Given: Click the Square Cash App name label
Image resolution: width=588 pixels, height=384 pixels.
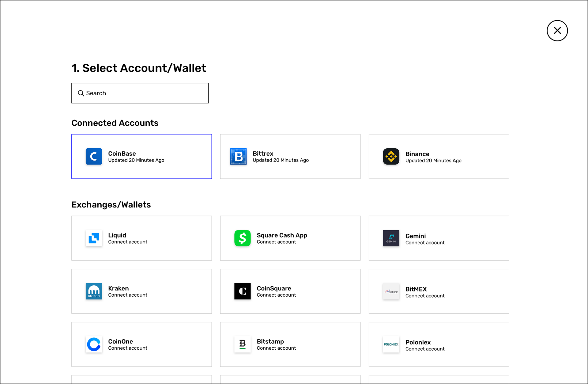Looking at the screenshot, I should tap(282, 235).
